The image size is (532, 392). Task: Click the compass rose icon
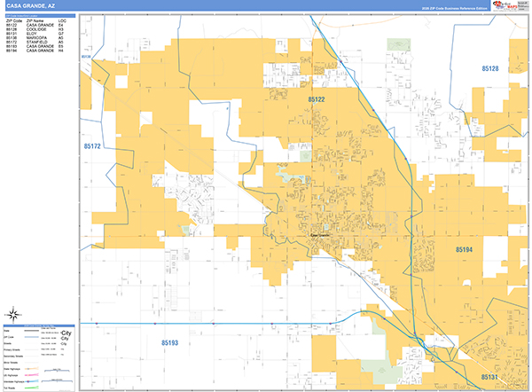(13, 313)
